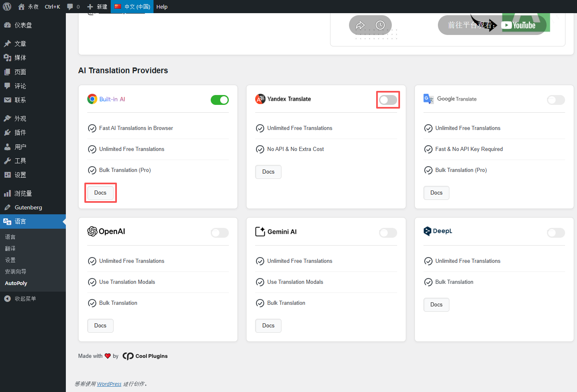The image size is (577, 392).
Task: Click the 插件 plugin icon
Action: tap(7, 132)
